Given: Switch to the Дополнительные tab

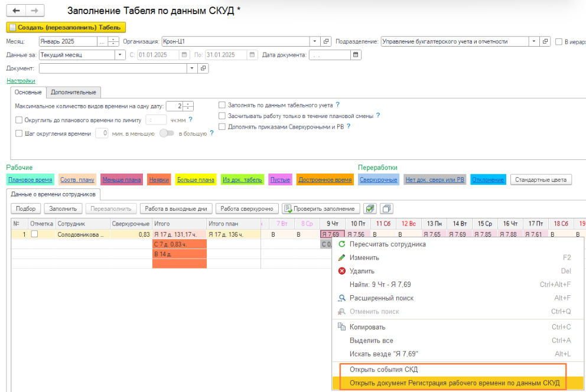Looking at the screenshot, I should click(x=73, y=92).
